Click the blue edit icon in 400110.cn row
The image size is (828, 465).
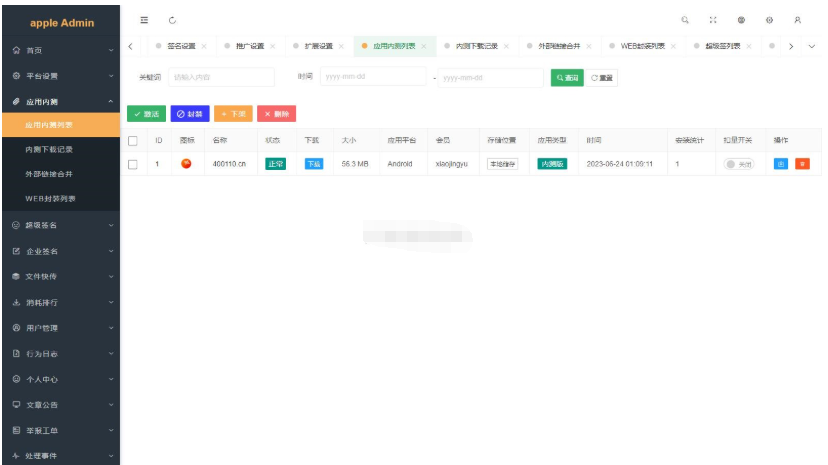pyautogui.click(x=780, y=164)
